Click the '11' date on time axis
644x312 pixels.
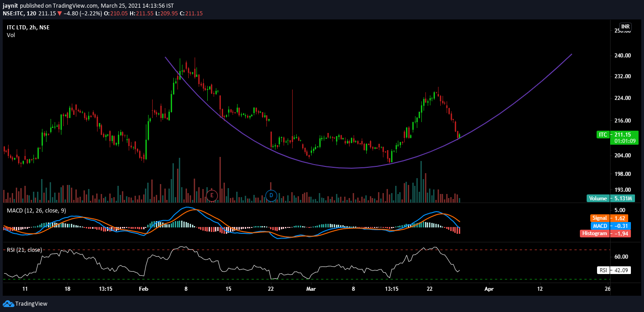25,288
